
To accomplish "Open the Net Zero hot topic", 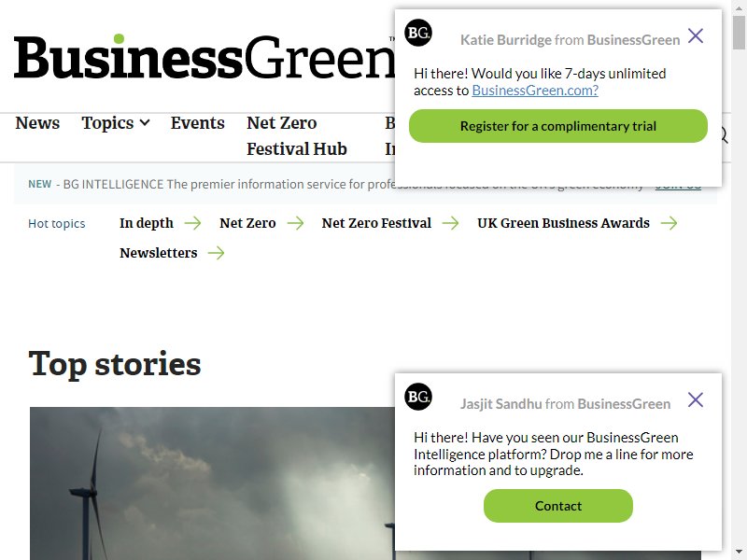I will [247, 223].
